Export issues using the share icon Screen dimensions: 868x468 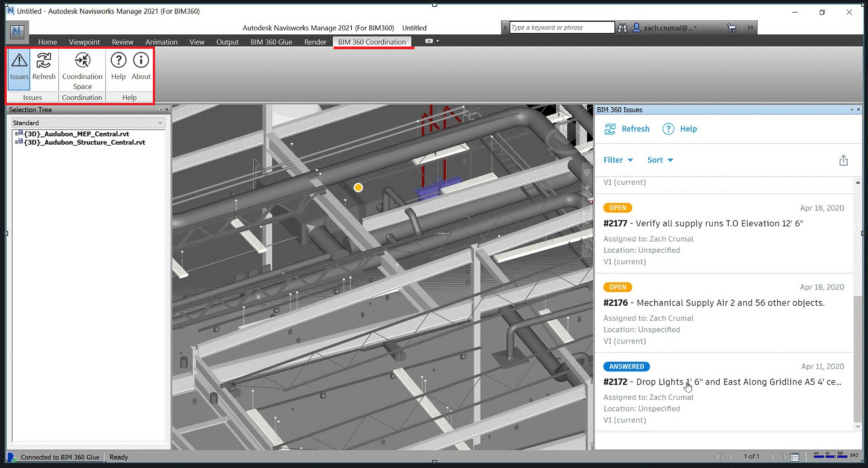pyautogui.click(x=843, y=160)
